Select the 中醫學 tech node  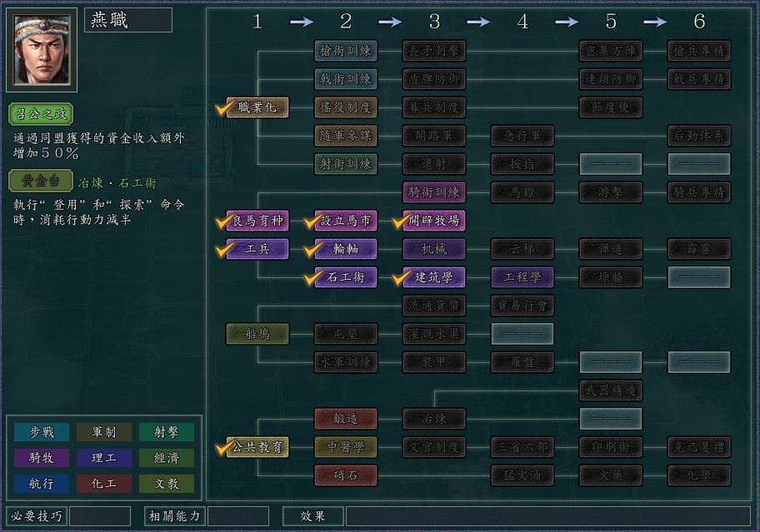pos(346,447)
